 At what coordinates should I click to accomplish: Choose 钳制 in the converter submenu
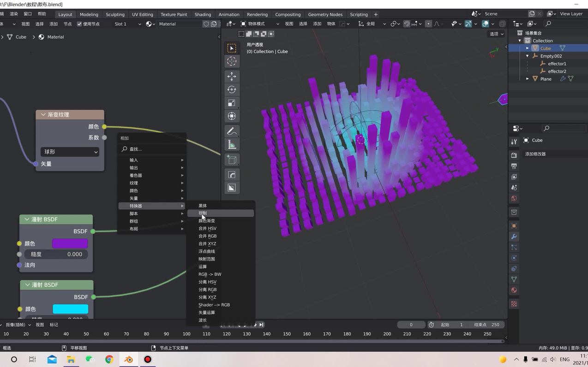pyautogui.click(x=221, y=213)
